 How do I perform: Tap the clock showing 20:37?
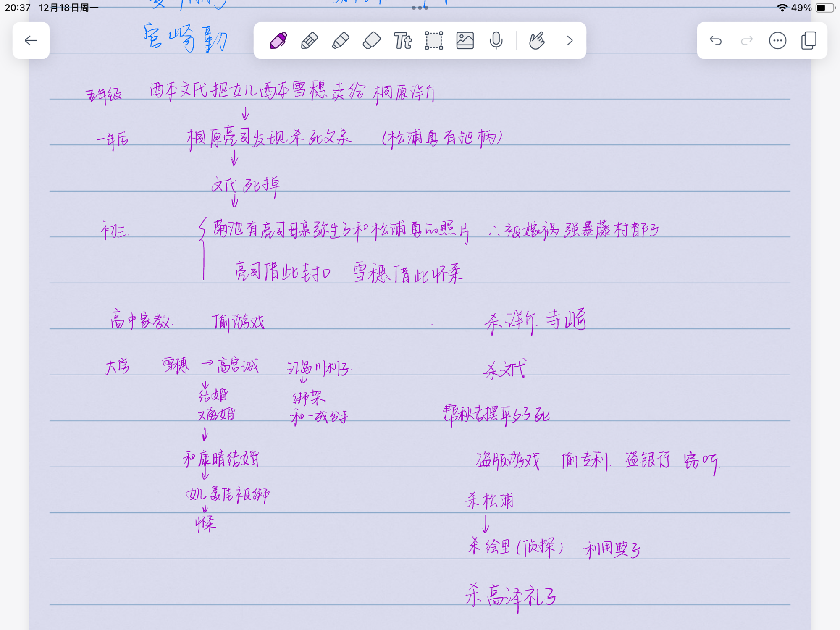point(18,8)
